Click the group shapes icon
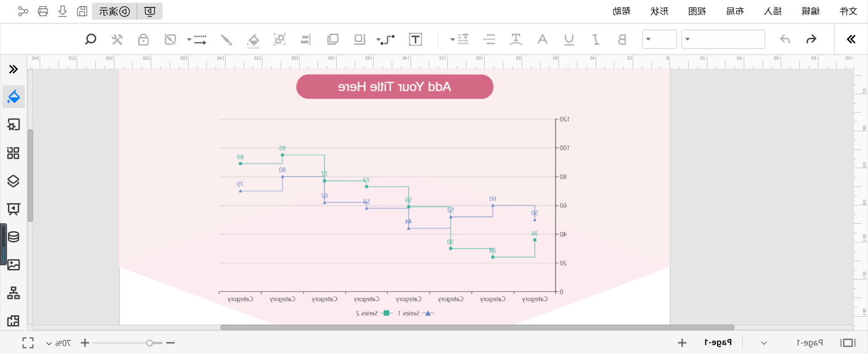This screenshot has width=868, height=354. (280, 39)
